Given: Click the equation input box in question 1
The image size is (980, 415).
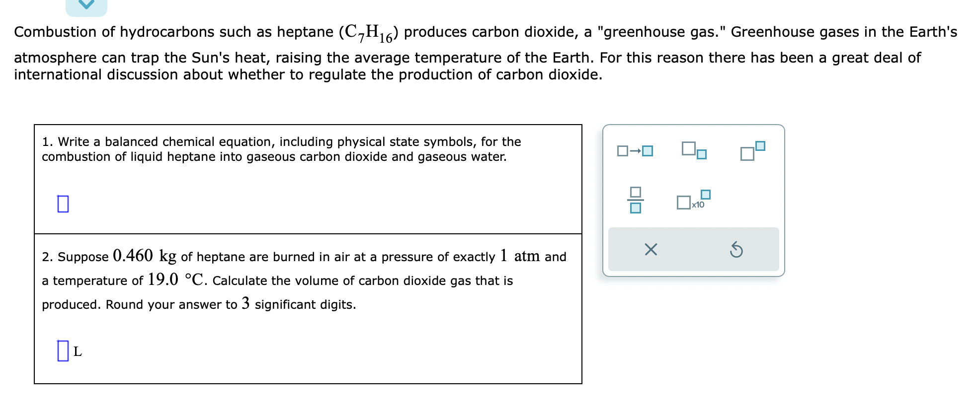Looking at the screenshot, I should 63,203.
